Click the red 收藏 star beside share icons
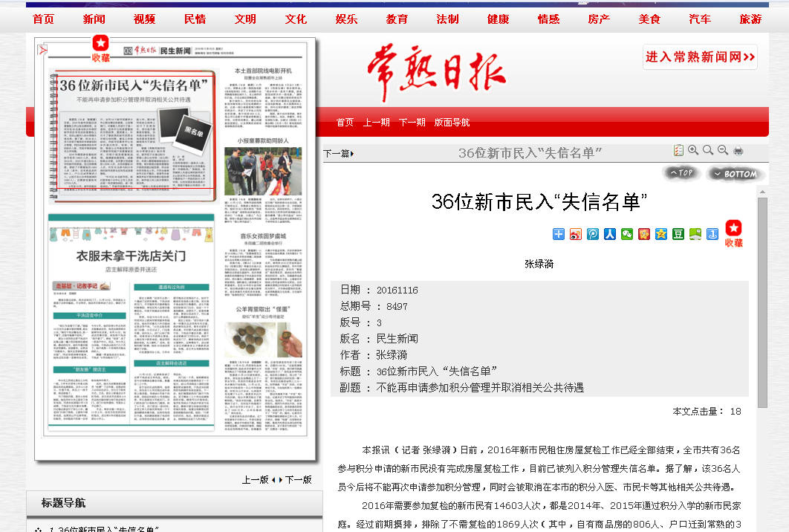This screenshot has height=532, width=789. (733, 233)
